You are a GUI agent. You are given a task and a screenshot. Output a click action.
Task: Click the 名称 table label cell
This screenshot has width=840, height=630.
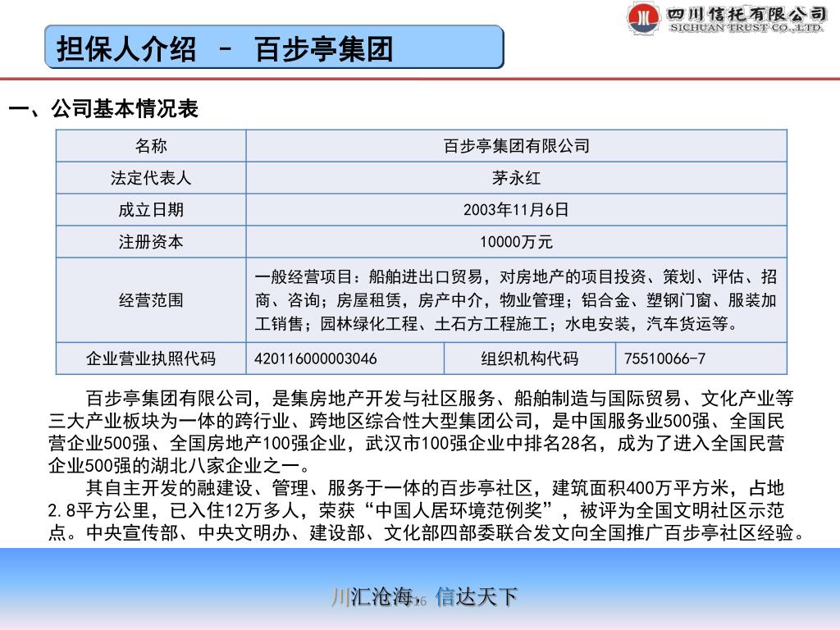pyautogui.click(x=151, y=146)
